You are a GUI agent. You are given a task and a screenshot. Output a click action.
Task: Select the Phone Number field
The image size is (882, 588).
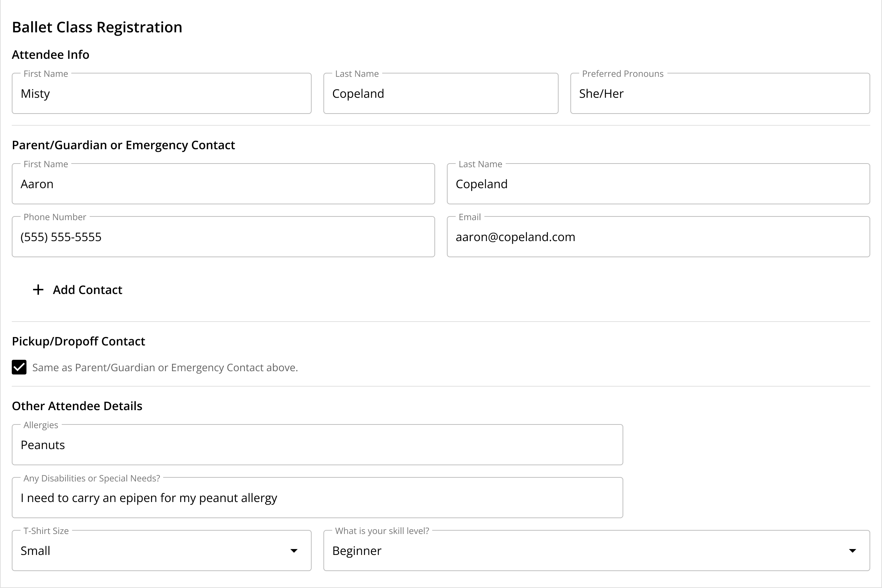pyautogui.click(x=223, y=237)
